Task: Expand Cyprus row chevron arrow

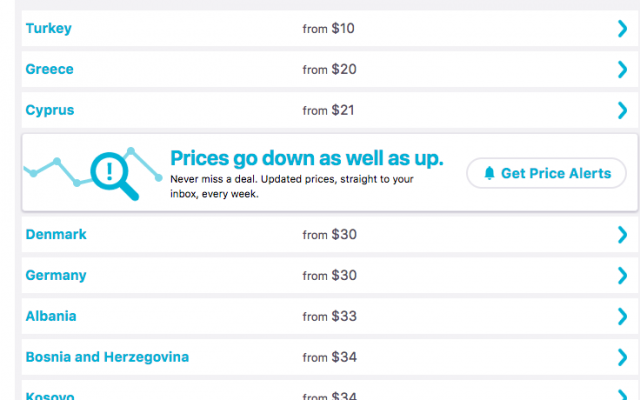Action: [623, 111]
